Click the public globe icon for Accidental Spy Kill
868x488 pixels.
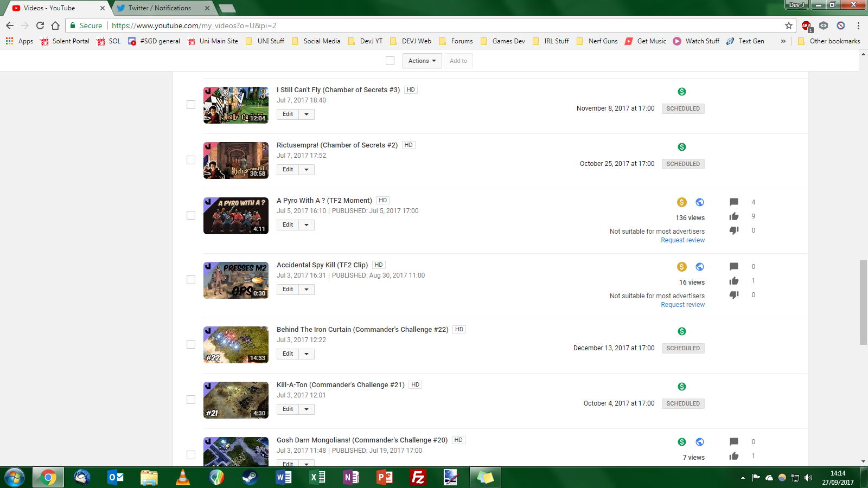pos(700,267)
